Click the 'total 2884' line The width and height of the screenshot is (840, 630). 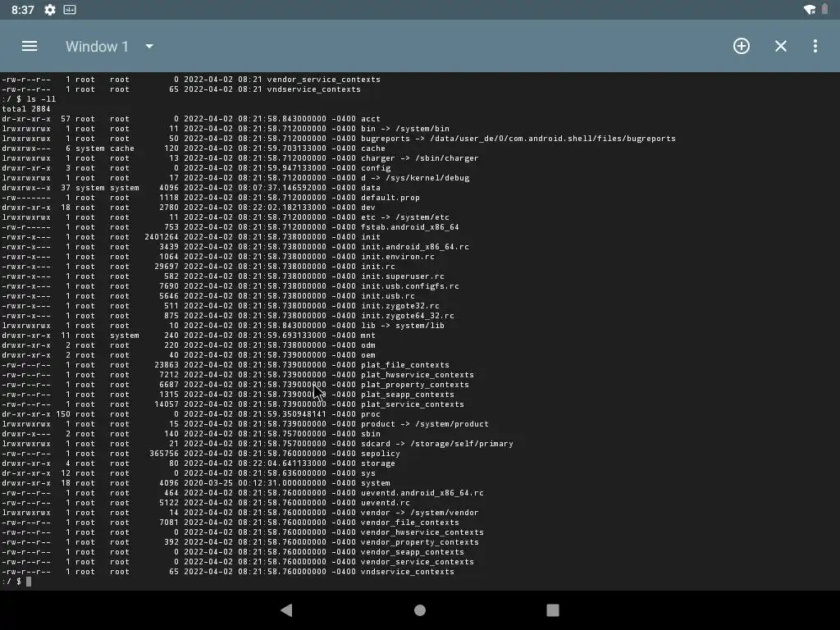(26, 109)
